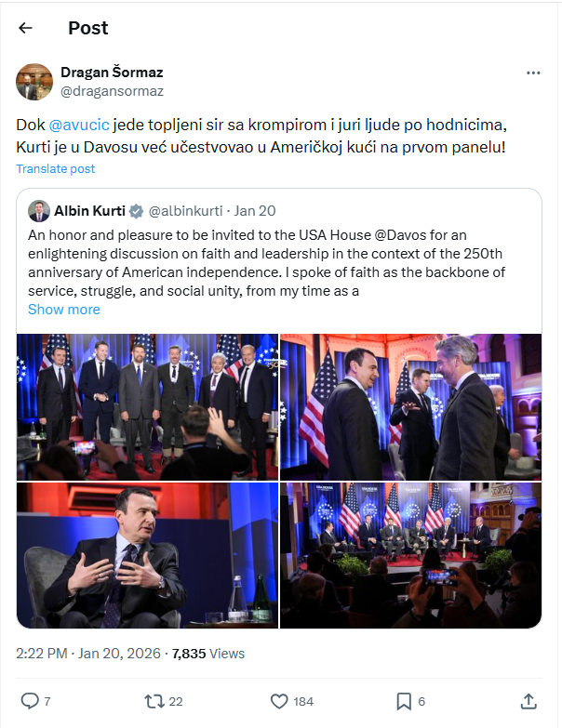Screen dimensions: 562x728
Task: Click Albin Kurti's small avatar
Action: [x=39, y=211]
